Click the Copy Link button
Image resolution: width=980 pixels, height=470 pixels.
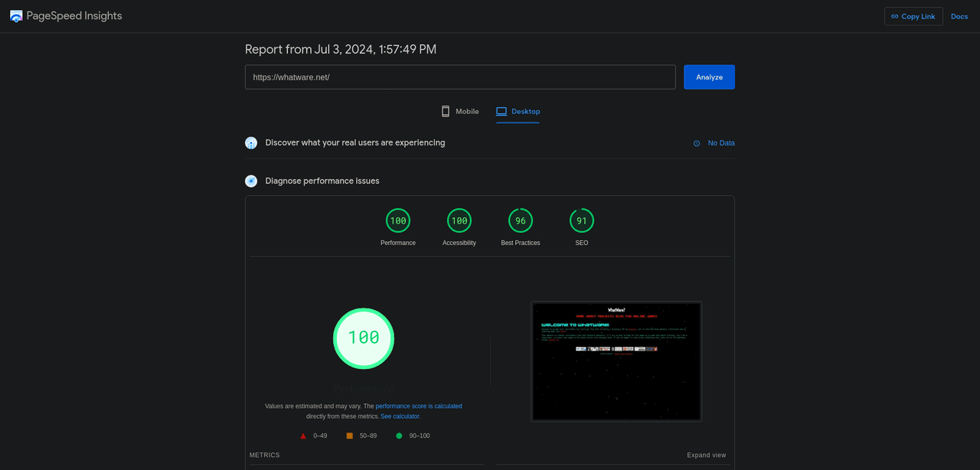913,16
